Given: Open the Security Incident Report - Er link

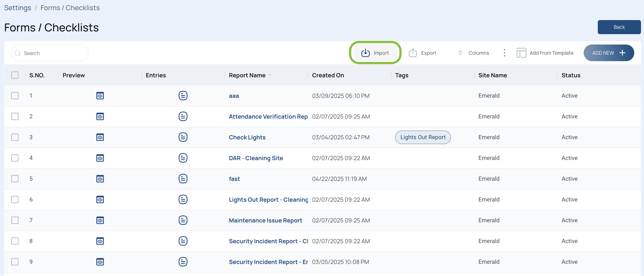Looking at the screenshot, I should click(x=268, y=261).
